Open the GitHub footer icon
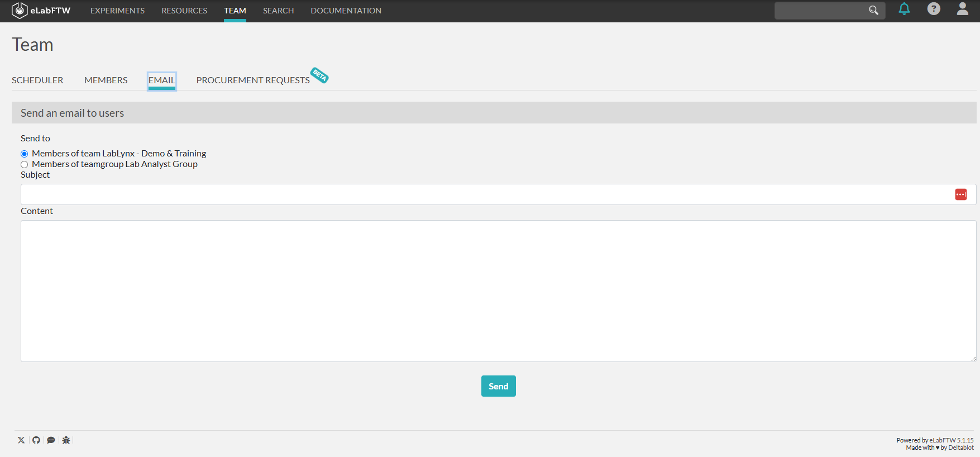 click(x=36, y=440)
